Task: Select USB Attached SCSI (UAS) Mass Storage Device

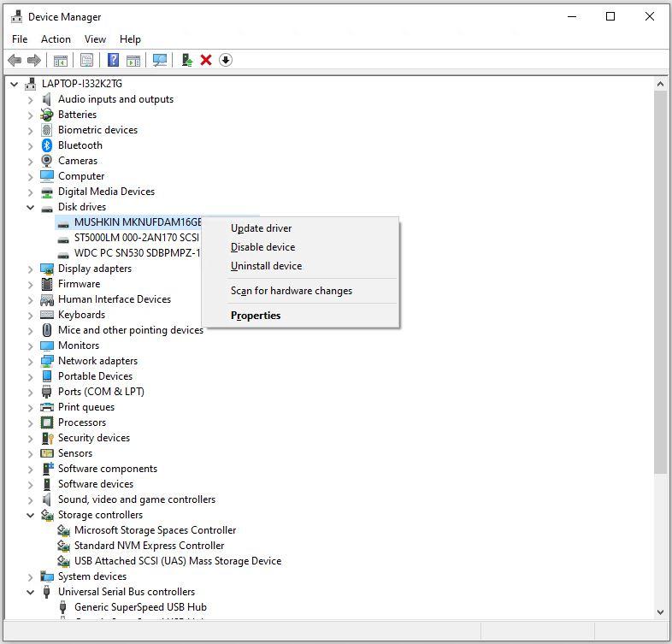Action: 178,561
